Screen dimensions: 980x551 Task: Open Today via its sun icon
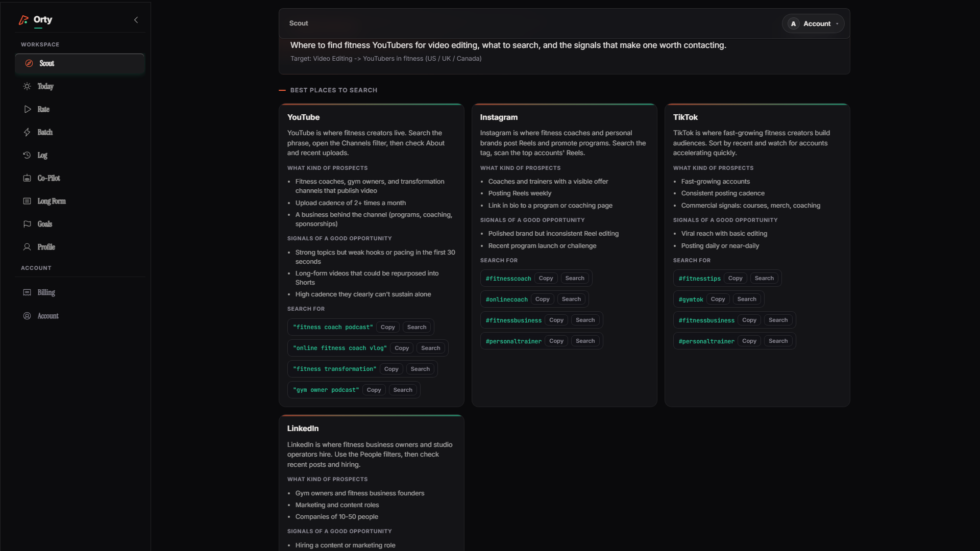(x=27, y=86)
